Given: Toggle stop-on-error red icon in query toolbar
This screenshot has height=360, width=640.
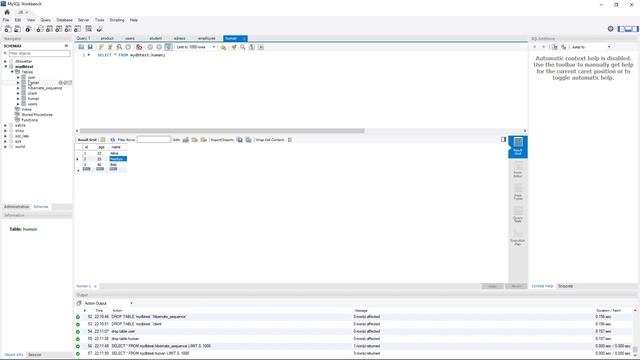Looking at the screenshot, I should coord(139,47).
